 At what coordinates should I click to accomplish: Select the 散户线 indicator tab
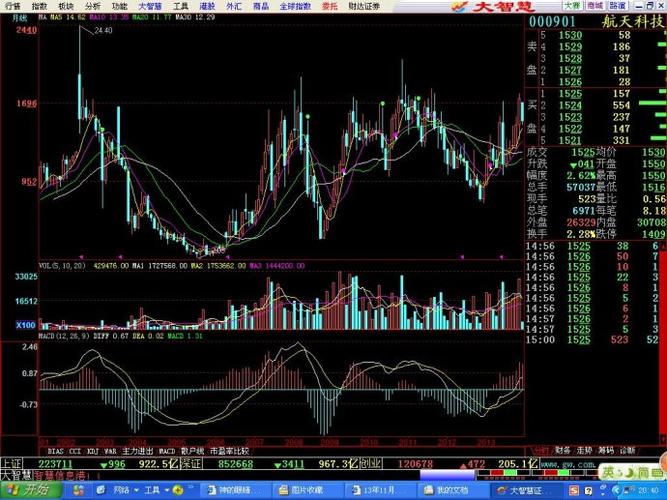[192, 451]
